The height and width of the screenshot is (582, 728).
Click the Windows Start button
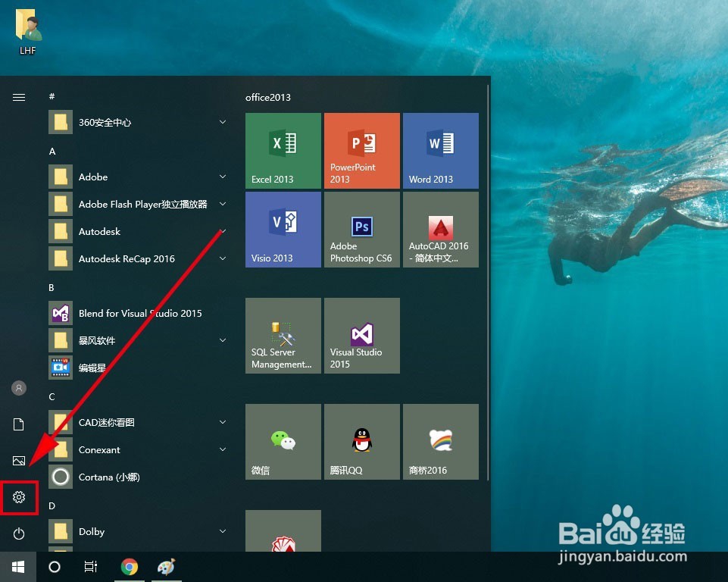(17, 566)
